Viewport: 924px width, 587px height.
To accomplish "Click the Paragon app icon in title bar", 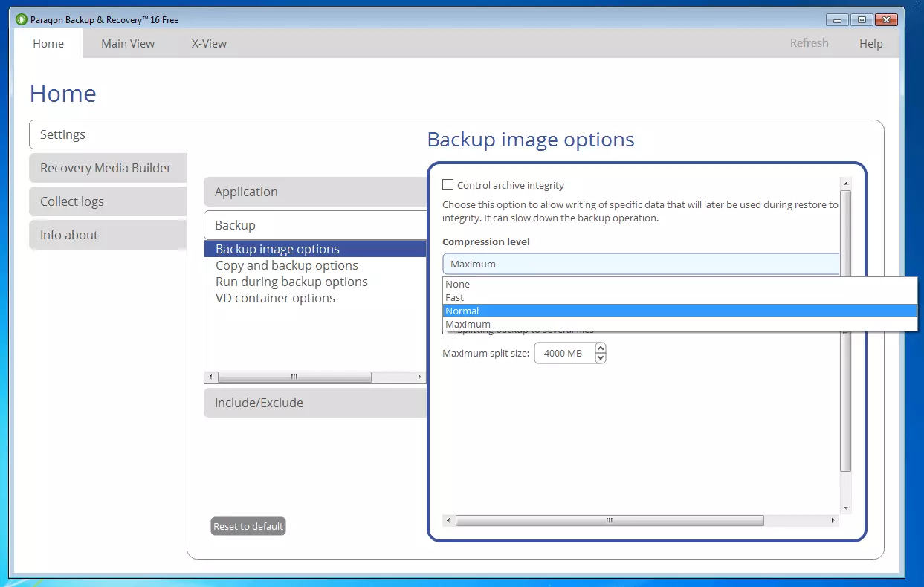I will pyautogui.click(x=22, y=20).
